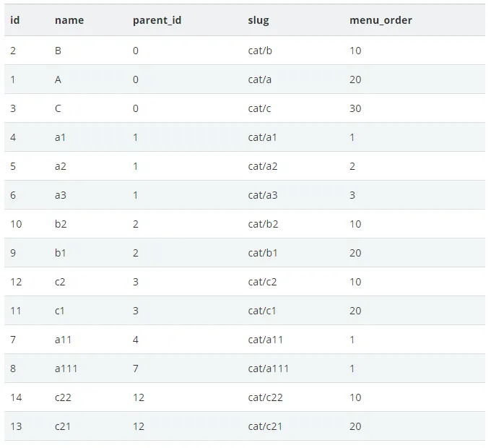Click the menu_order value 30
This screenshot has height=448, width=491.
(355, 108)
